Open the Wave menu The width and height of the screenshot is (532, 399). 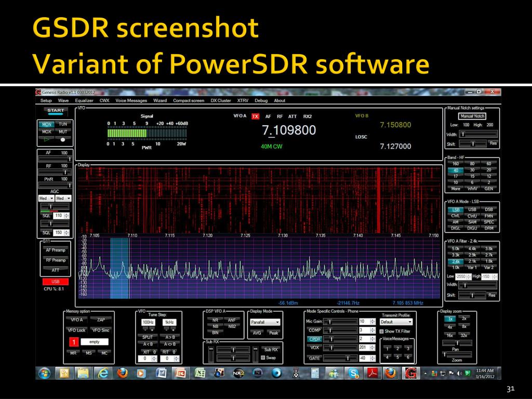pyautogui.click(x=63, y=100)
